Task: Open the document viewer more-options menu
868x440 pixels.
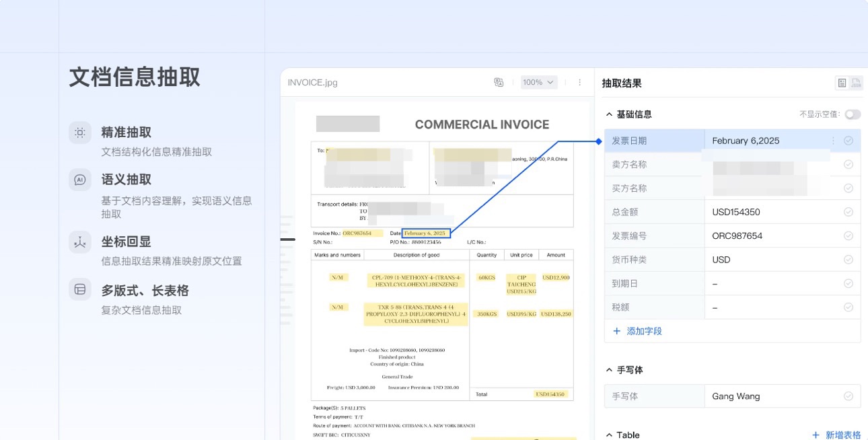Action: [x=579, y=82]
